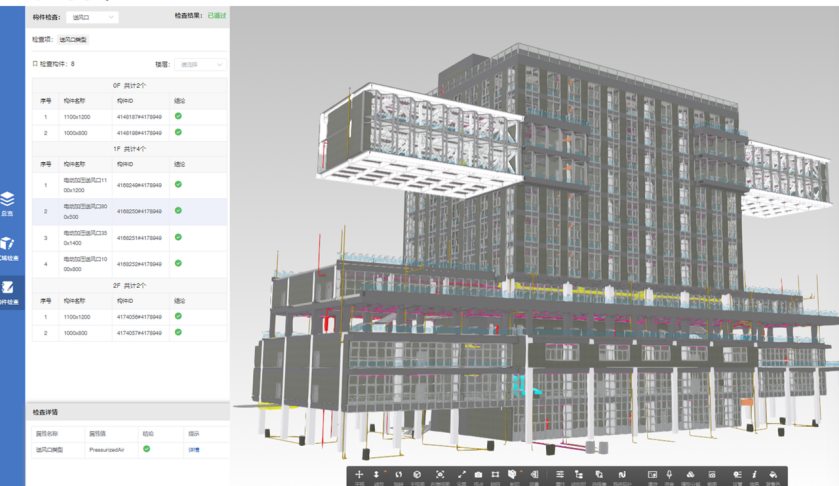Click the 0F group header row
This screenshot has width=839, height=486.
pyautogui.click(x=130, y=86)
